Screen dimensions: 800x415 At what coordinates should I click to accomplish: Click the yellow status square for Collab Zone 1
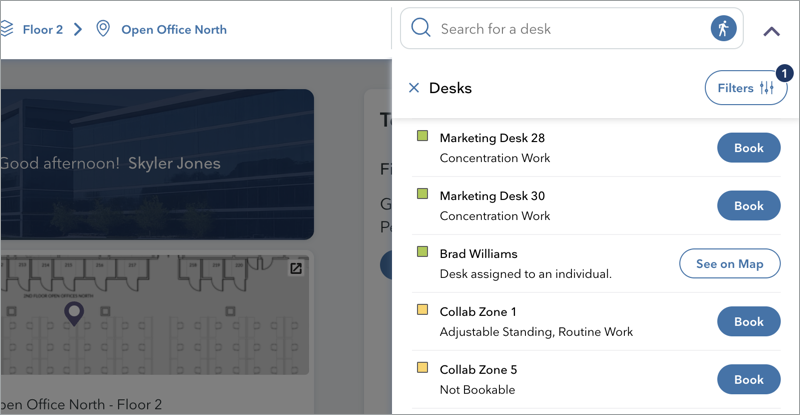pos(422,309)
